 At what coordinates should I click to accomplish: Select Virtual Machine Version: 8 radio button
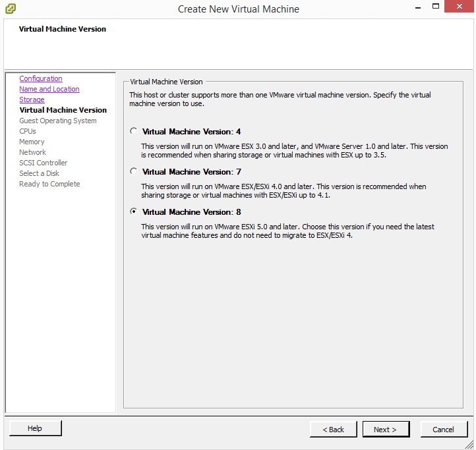pos(133,211)
